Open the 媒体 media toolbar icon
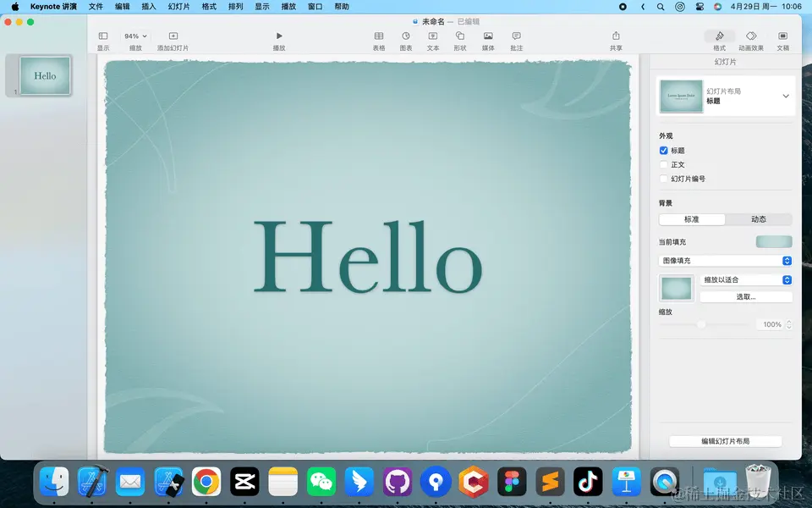The height and width of the screenshot is (508, 812). pyautogui.click(x=488, y=41)
